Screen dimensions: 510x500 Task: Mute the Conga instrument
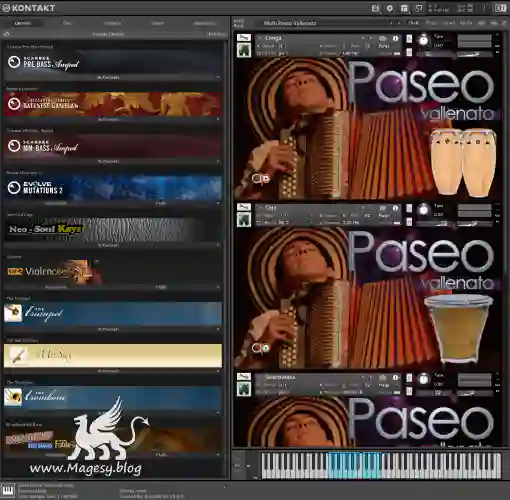[409, 52]
